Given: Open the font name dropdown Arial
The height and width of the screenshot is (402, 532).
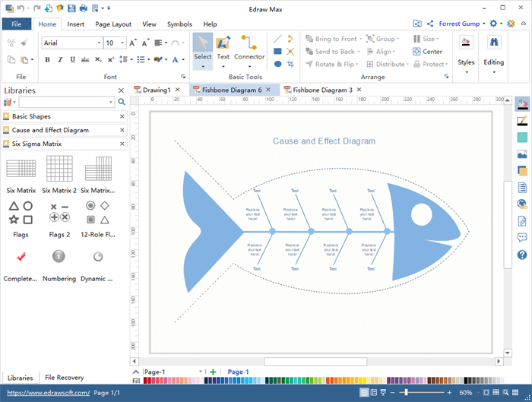Looking at the screenshot, I should [x=99, y=43].
